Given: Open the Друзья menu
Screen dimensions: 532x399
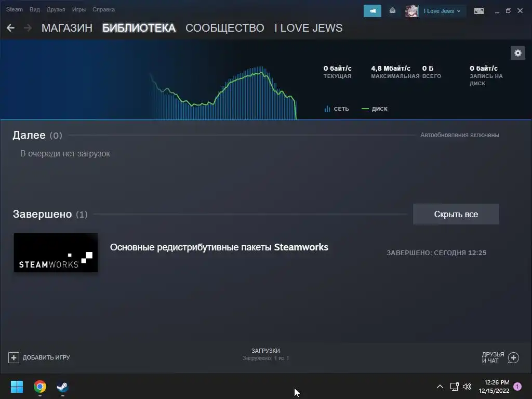Looking at the screenshot, I should tap(56, 9).
